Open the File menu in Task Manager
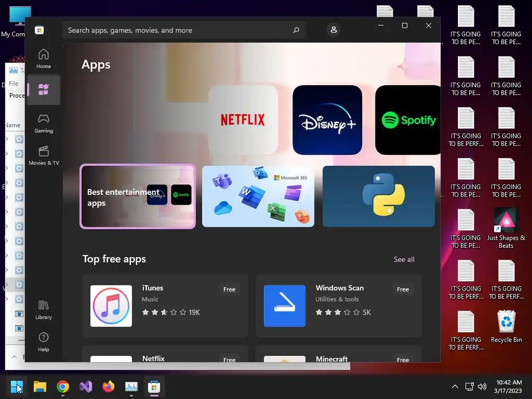The width and height of the screenshot is (532, 399). click(x=14, y=84)
